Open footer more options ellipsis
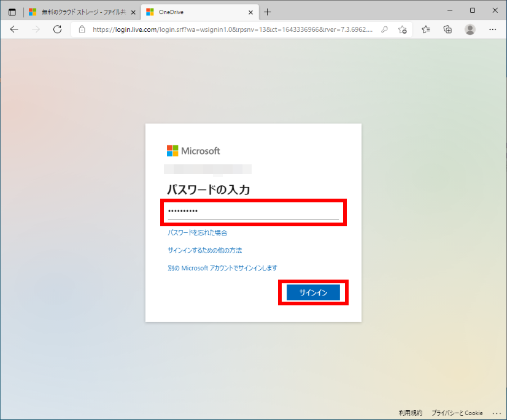Viewport: 507px width, 420px height. click(497, 413)
